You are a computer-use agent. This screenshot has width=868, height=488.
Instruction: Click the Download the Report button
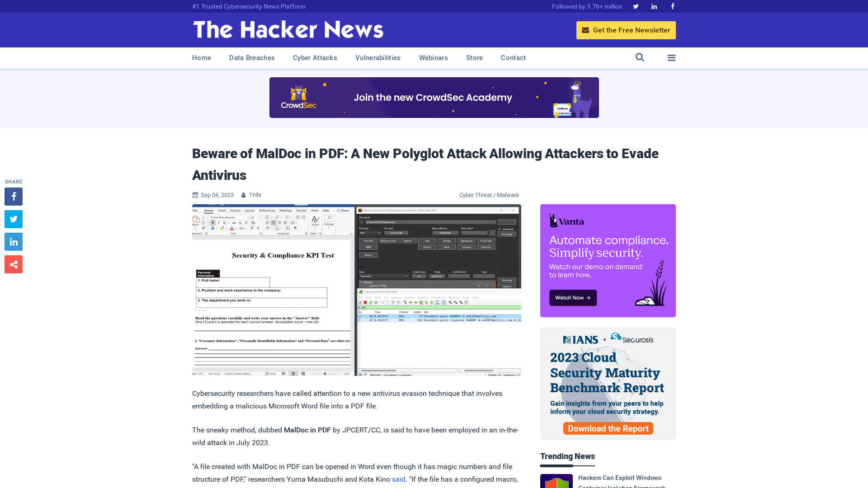tap(608, 428)
